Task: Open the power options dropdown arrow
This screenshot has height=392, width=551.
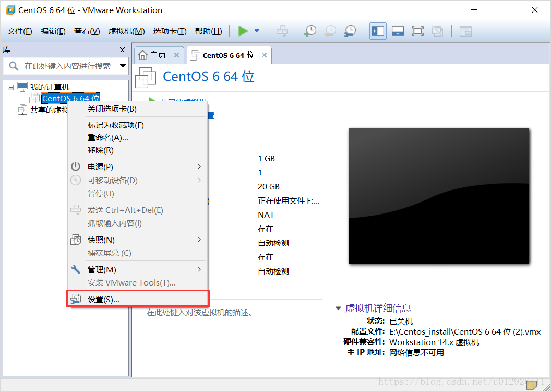Action: (257, 31)
